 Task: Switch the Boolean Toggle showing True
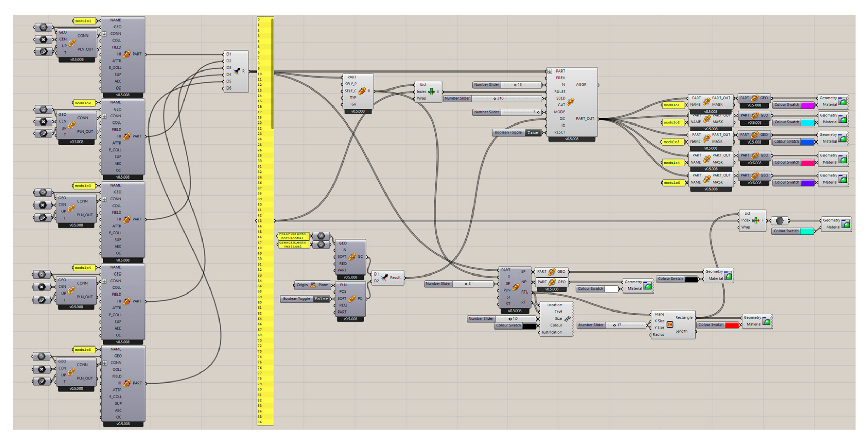point(533,133)
